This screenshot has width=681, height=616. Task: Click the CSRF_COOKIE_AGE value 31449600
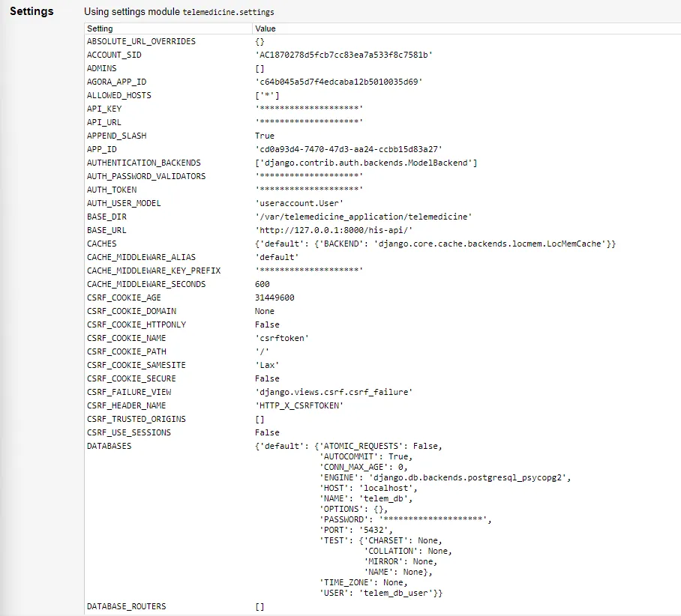tap(274, 298)
